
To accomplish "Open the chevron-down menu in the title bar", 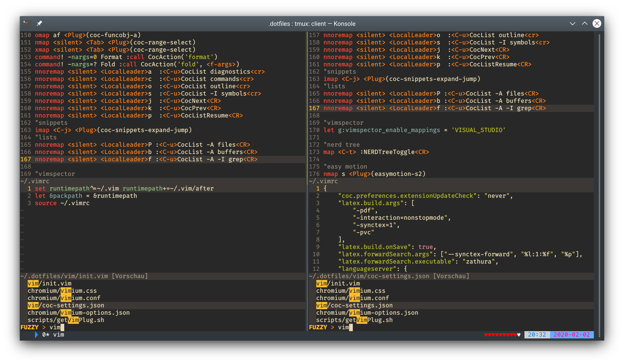I will [573, 23].
